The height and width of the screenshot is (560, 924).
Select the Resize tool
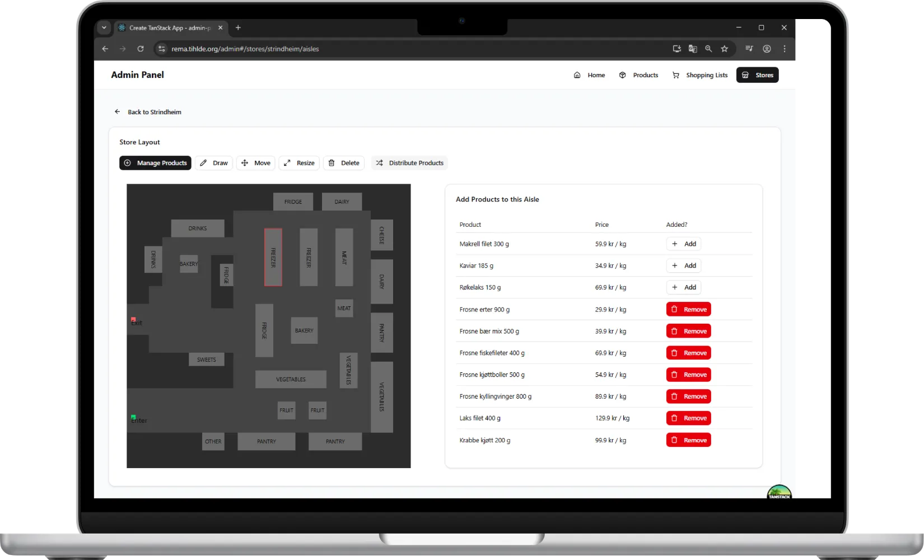299,163
